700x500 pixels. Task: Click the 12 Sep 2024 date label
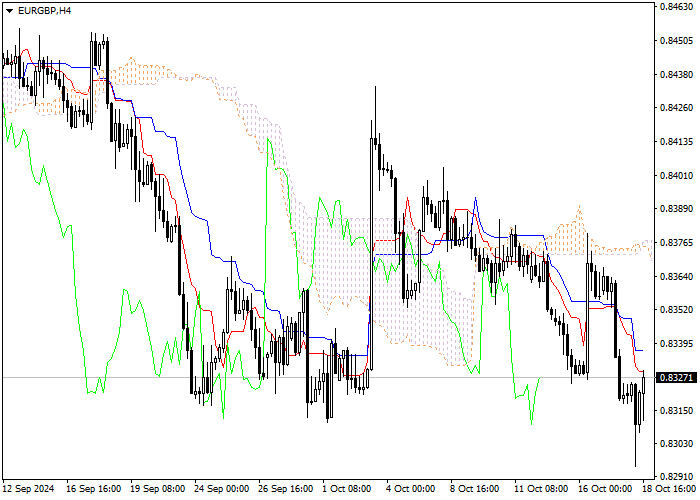[29, 489]
